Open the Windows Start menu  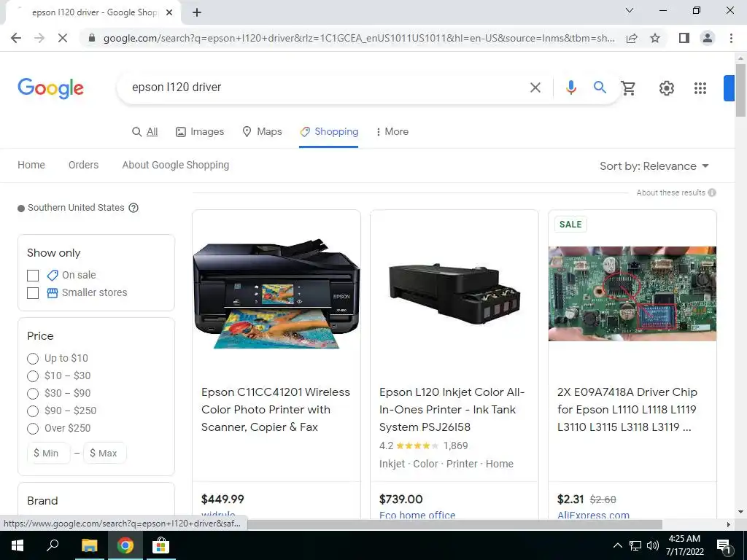coord(18,545)
